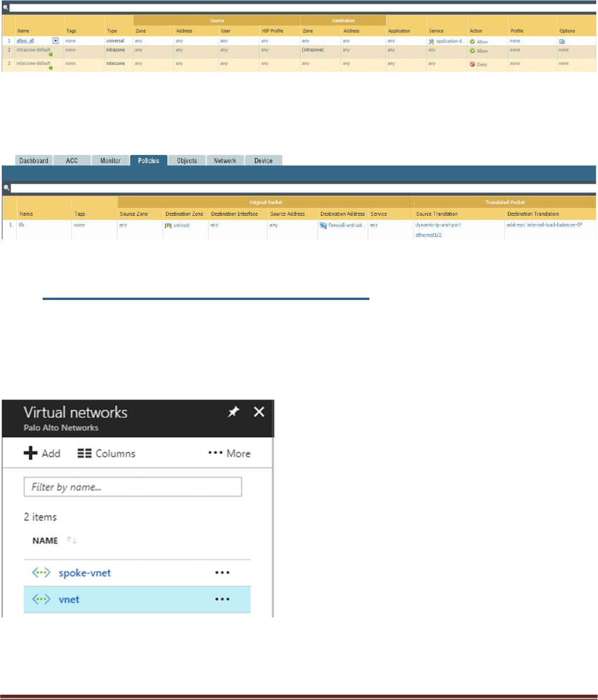The height and width of the screenshot is (700, 598).
Task: Open the Monitor tab
Action: click(x=110, y=160)
